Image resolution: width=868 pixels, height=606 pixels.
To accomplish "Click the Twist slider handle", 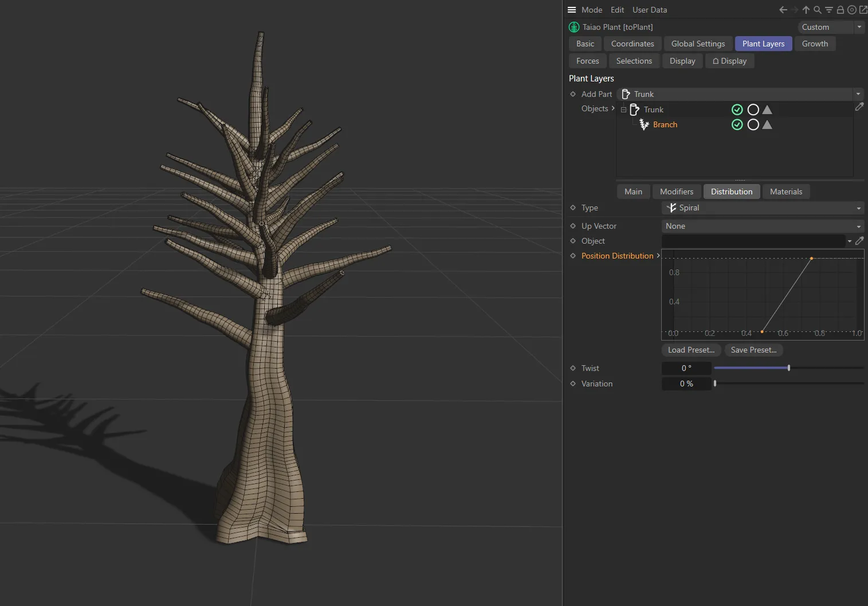I will click(789, 368).
